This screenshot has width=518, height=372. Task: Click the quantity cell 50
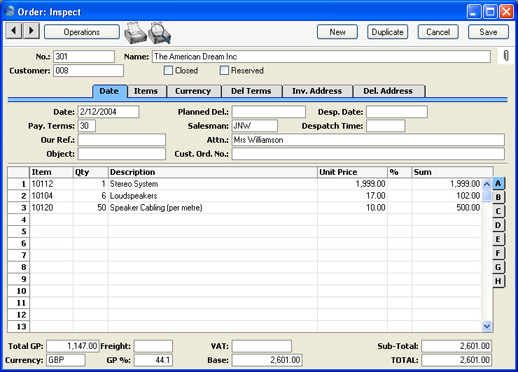91,208
